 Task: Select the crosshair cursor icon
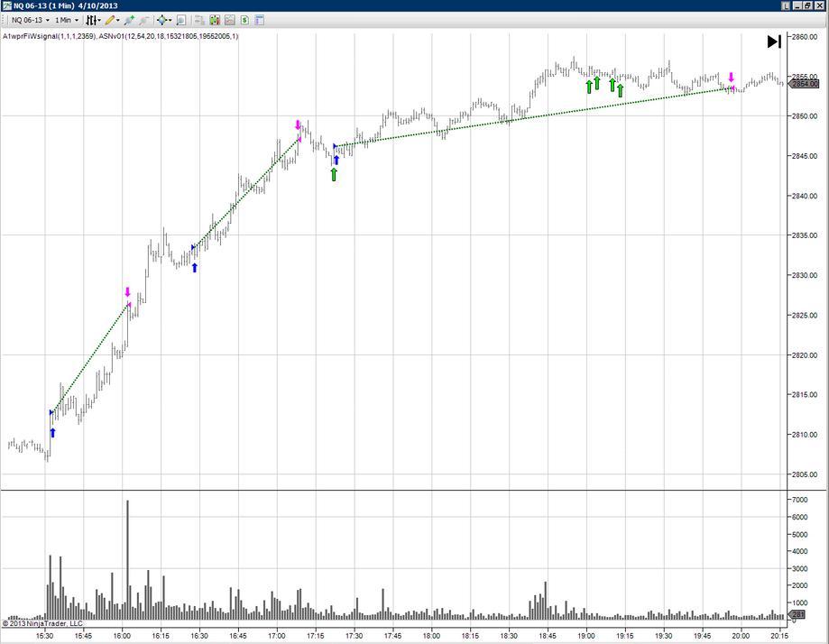coord(161,20)
